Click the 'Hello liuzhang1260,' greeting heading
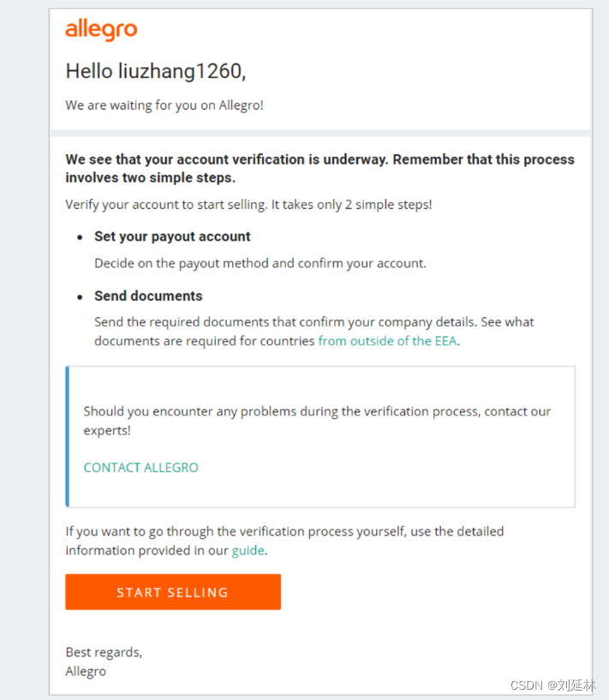Viewport: 609px width, 700px height. pyautogui.click(x=156, y=71)
